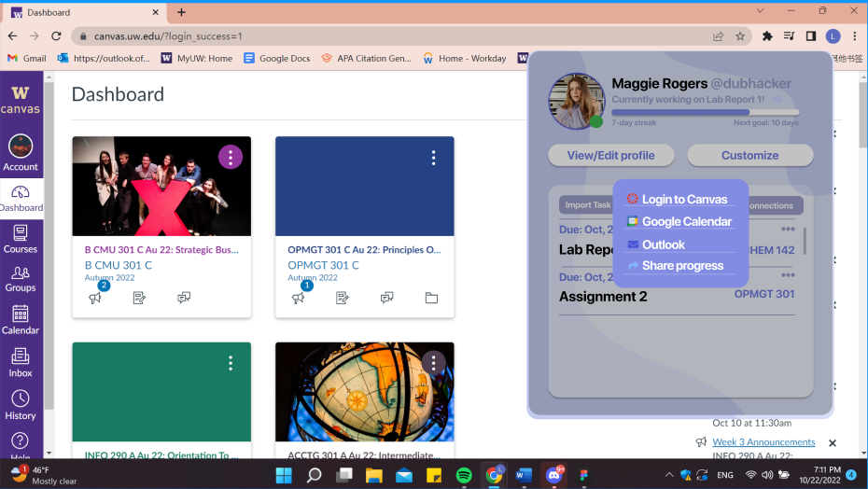
Task: Select Google Calendar menu item
Action: 679,221
